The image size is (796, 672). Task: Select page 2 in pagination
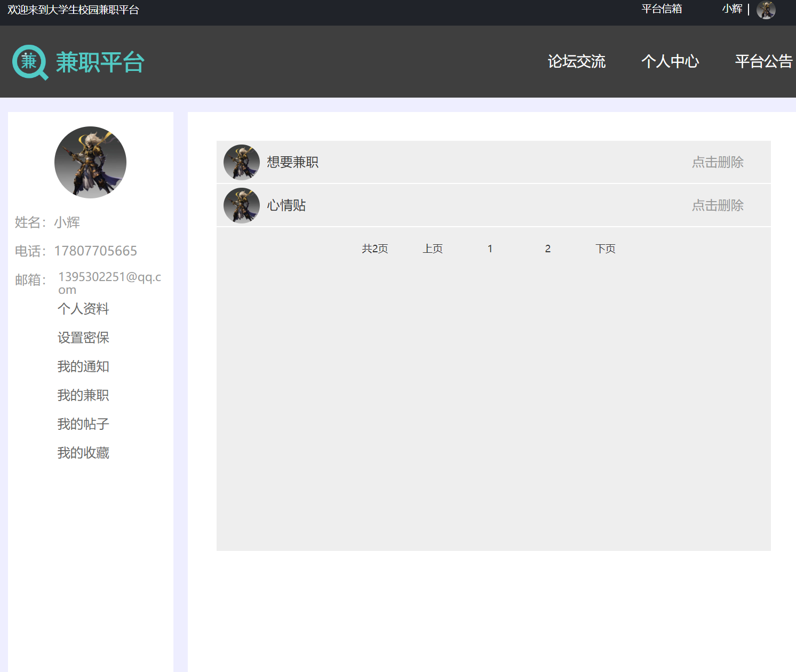[548, 249]
